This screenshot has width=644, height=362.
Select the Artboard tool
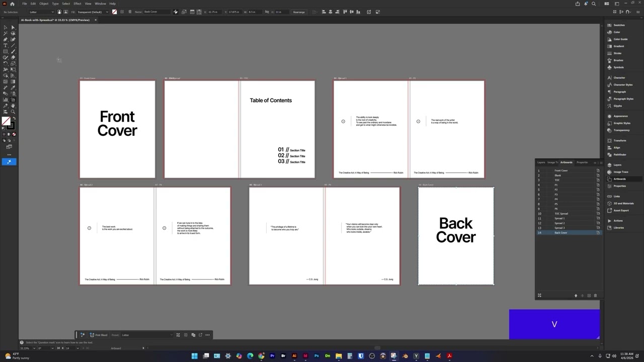pos(13,100)
